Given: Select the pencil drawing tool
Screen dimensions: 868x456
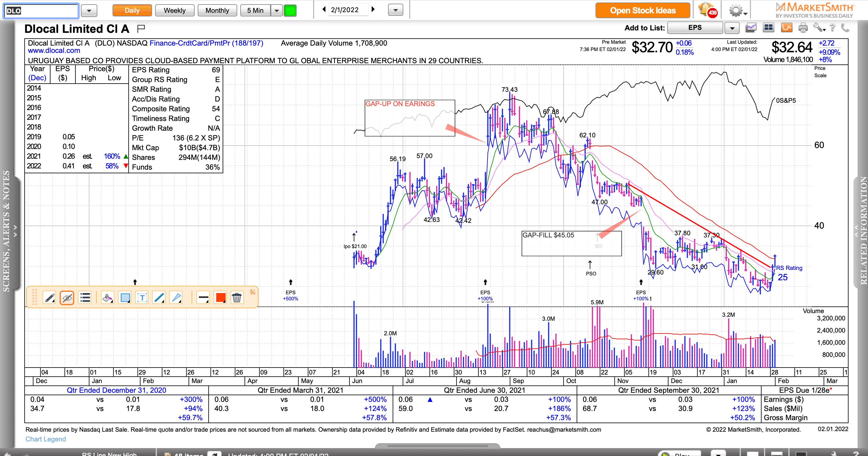Looking at the screenshot, I should click(x=50, y=298).
